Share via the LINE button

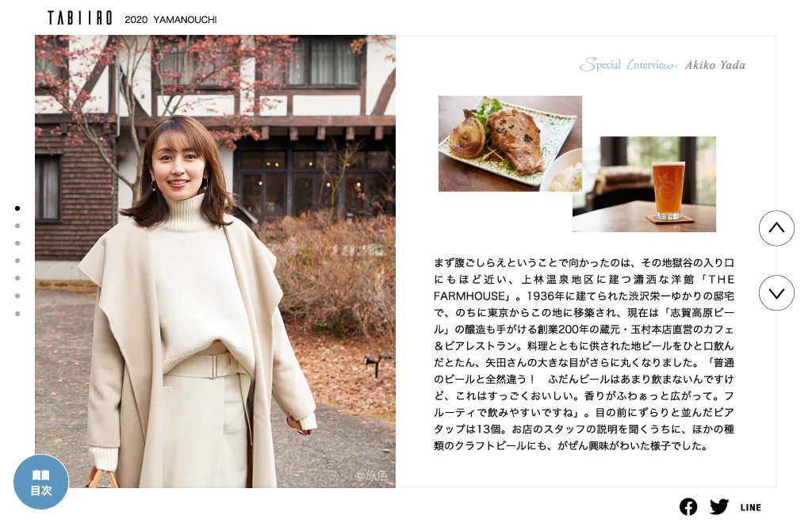(751, 507)
